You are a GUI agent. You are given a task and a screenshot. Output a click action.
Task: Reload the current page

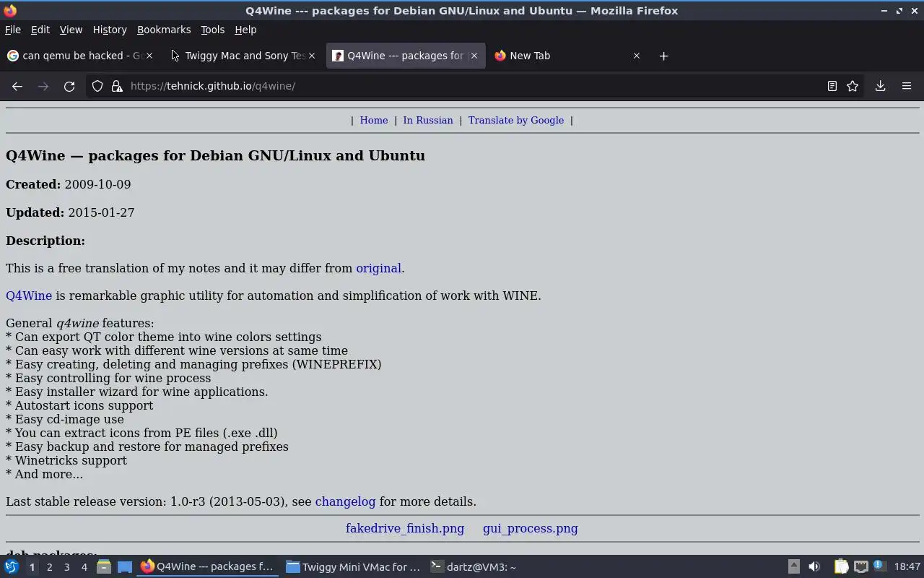click(x=69, y=86)
